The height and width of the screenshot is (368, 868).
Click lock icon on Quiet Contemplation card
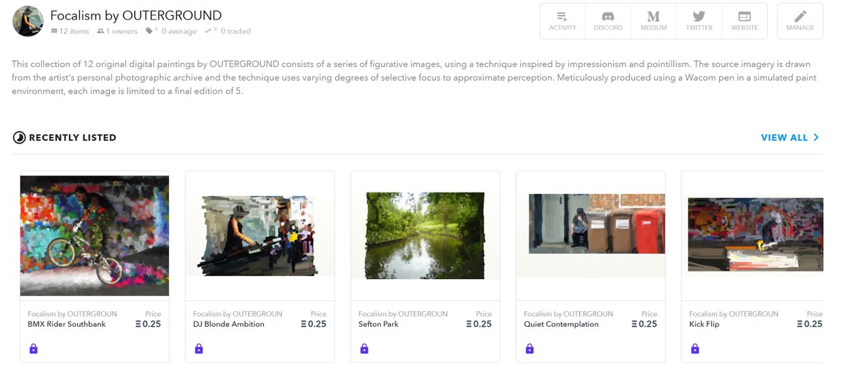tap(530, 349)
